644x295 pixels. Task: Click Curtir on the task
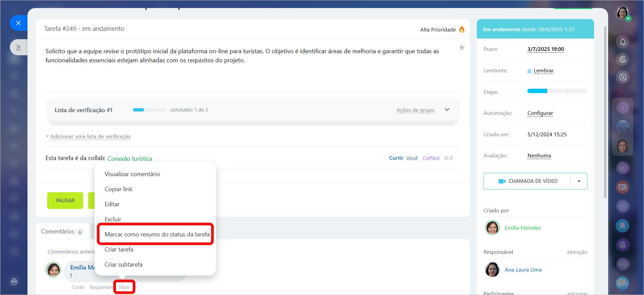(396, 158)
